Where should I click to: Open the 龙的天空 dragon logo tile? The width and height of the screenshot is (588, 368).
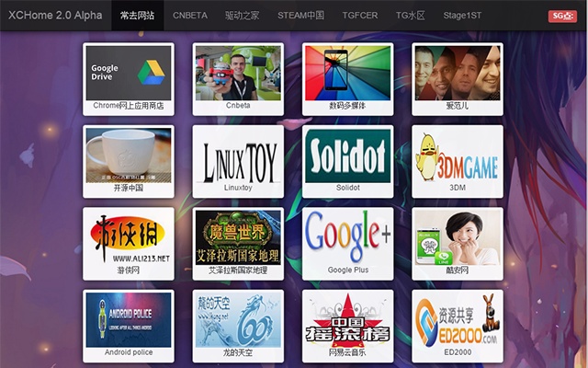[x=238, y=320]
